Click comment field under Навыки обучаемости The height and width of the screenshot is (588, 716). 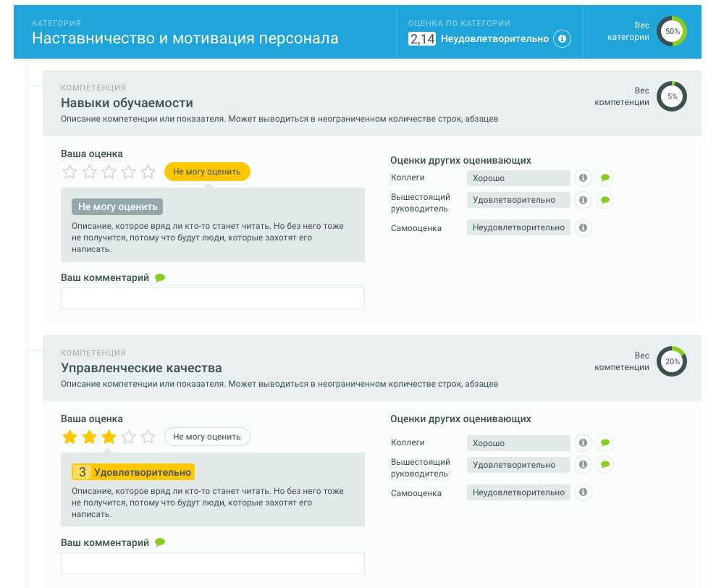(213, 298)
